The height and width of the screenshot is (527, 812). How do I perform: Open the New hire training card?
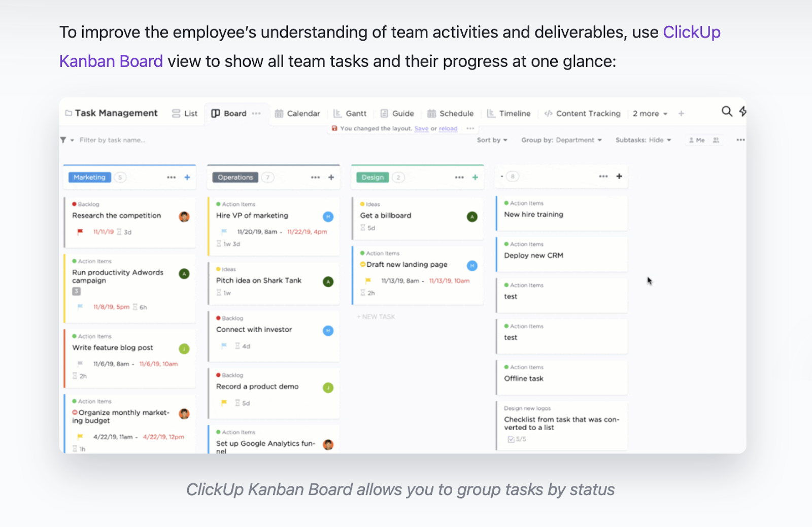point(562,214)
